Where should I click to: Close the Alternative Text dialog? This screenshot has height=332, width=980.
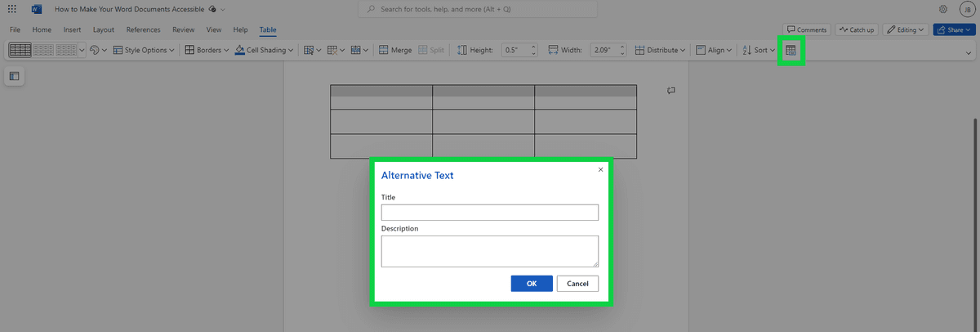coord(600,169)
